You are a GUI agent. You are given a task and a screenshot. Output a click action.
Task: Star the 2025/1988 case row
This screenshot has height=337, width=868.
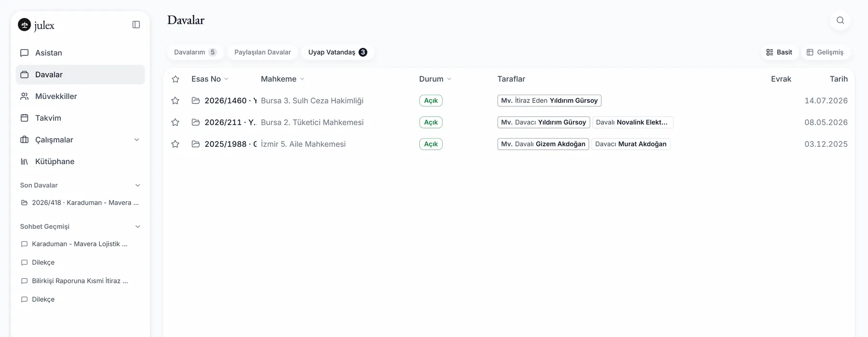tap(176, 144)
